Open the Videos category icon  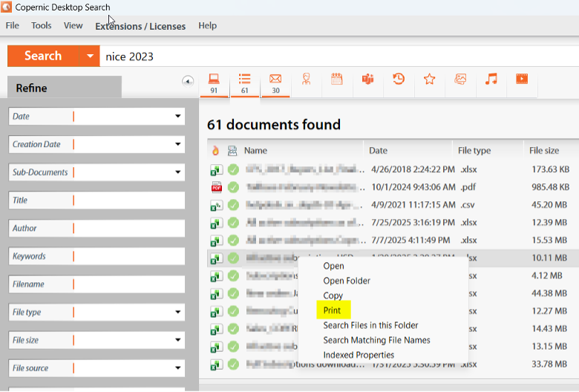pos(522,79)
